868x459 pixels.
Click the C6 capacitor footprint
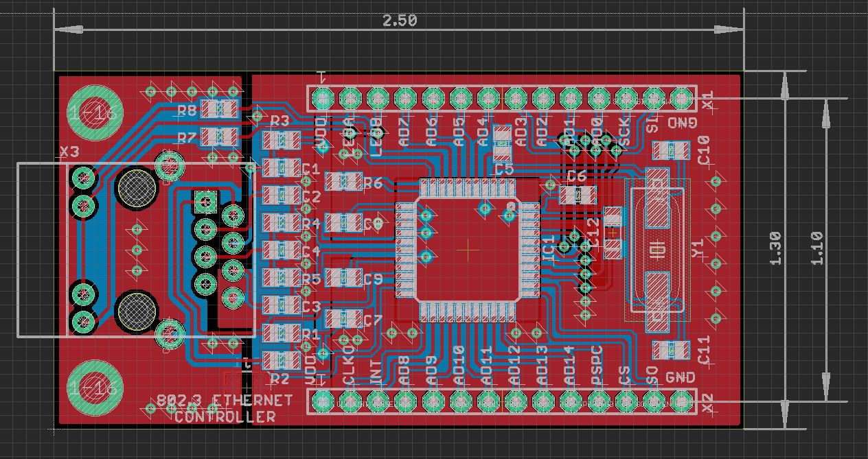578,196
